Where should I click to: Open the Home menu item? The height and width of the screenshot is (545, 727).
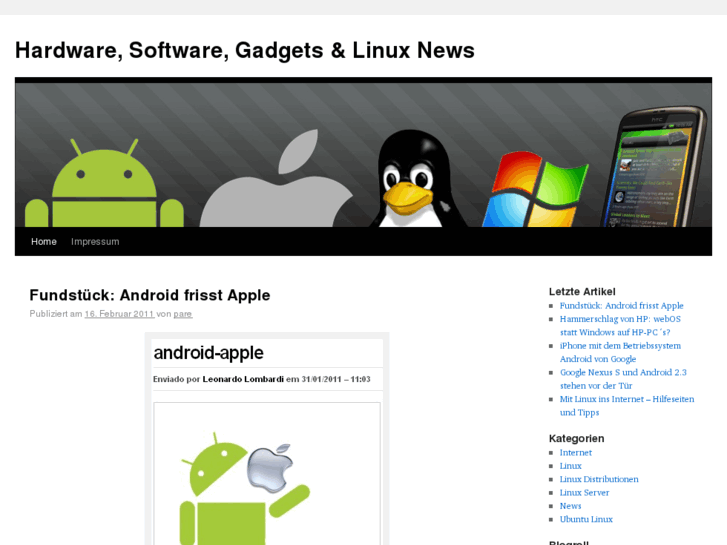click(x=44, y=242)
